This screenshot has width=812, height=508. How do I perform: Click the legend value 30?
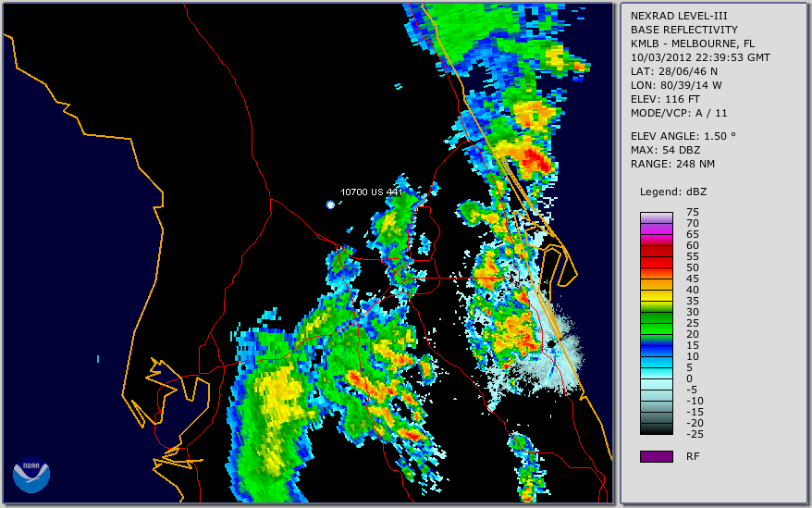point(693,312)
